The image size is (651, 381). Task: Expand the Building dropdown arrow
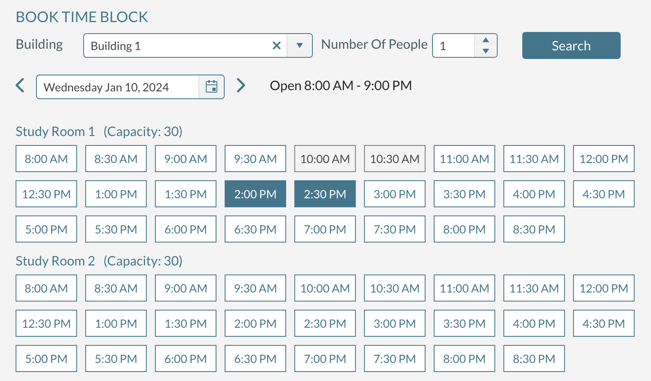[x=299, y=46]
